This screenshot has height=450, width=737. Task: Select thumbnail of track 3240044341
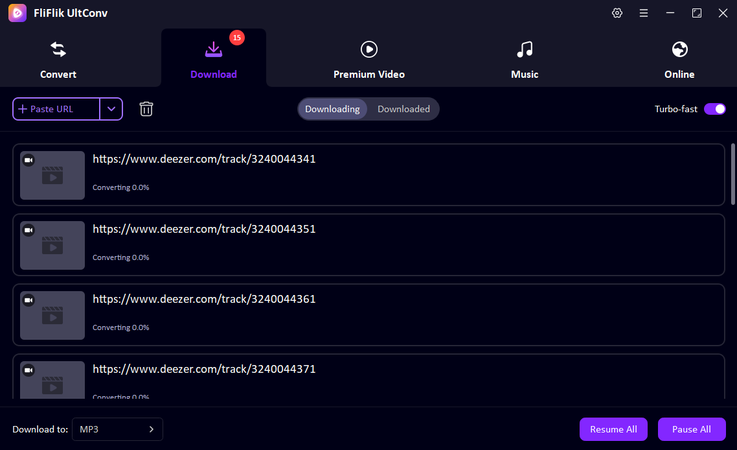[x=52, y=175]
